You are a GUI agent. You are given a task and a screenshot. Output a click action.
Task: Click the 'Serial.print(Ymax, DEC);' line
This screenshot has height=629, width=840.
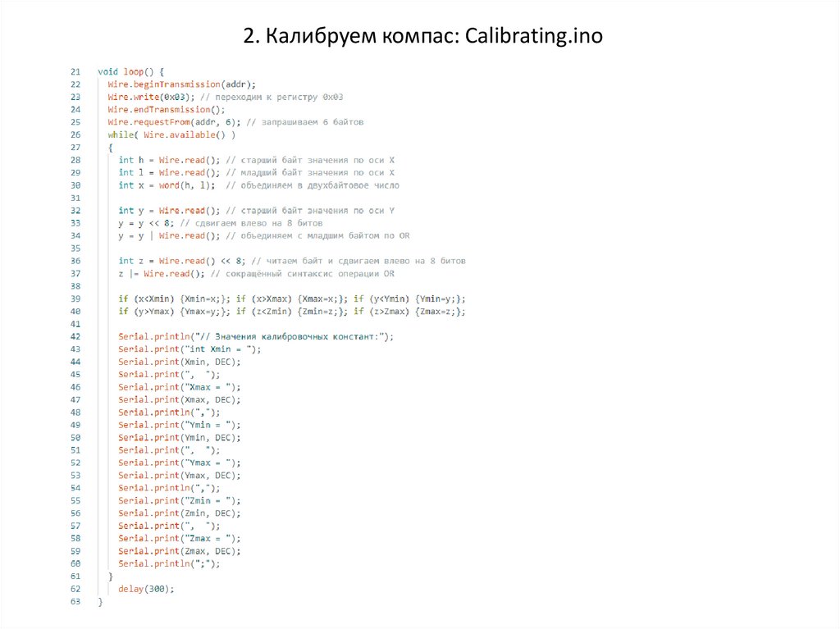pos(180,475)
